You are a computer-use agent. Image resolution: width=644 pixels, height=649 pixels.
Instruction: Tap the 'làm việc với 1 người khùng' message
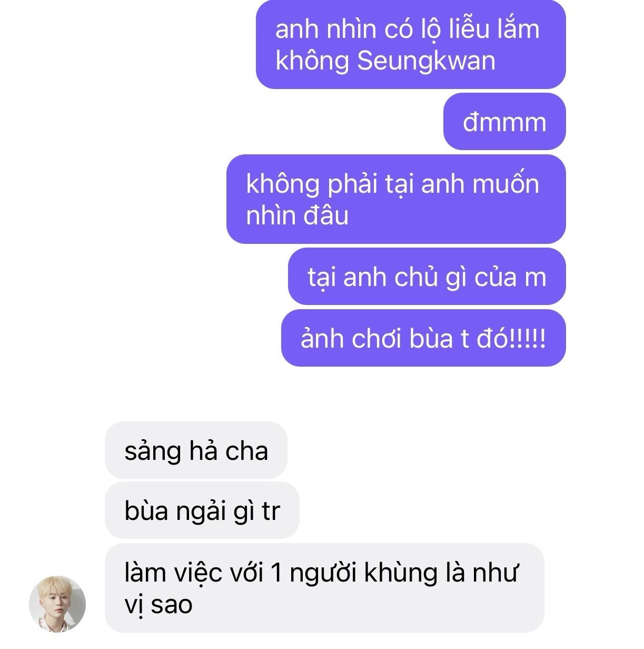click(x=324, y=588)
